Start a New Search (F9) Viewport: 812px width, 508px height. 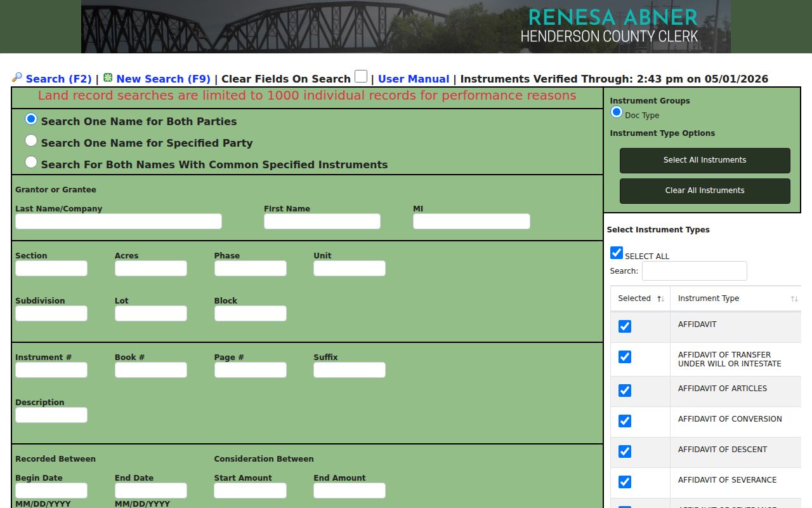pyautogui.click(x=163, y=79)
